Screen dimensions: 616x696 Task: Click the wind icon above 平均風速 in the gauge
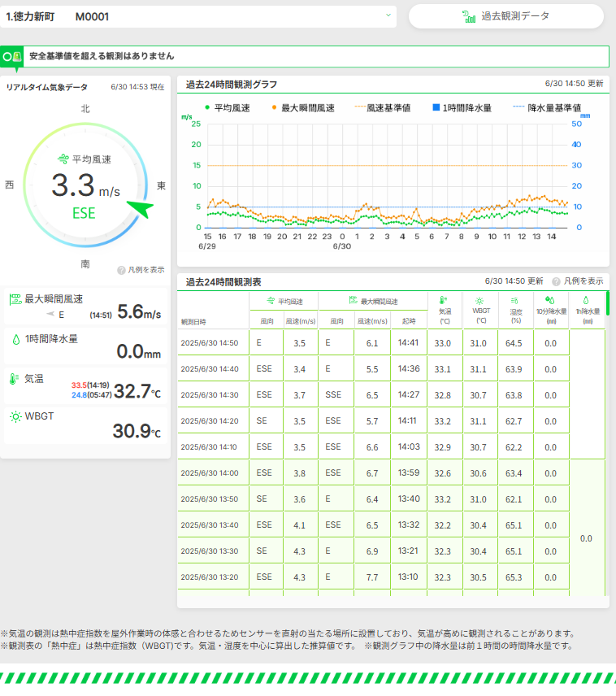pyautogui.click(x=63, y=159)
